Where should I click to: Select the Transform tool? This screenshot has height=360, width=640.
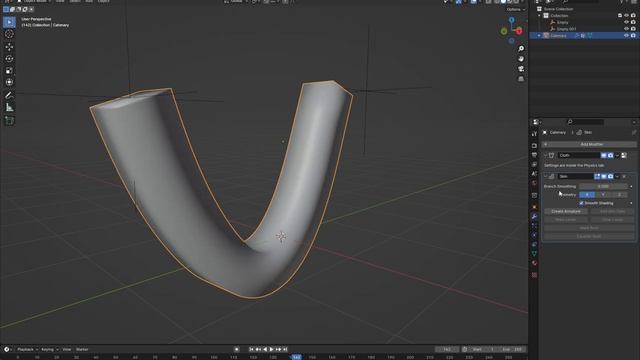tap(9, 82)
